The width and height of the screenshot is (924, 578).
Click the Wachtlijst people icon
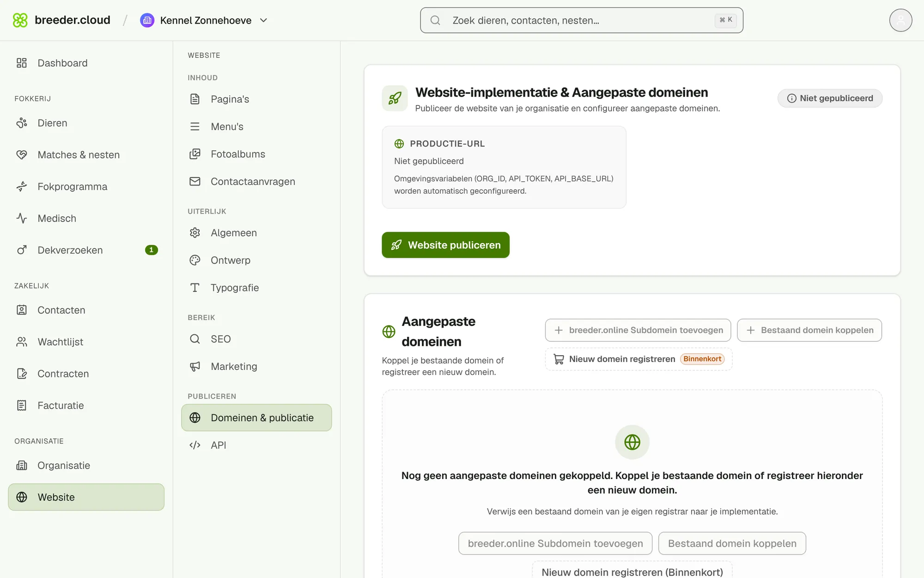click(x=22, y=342)
